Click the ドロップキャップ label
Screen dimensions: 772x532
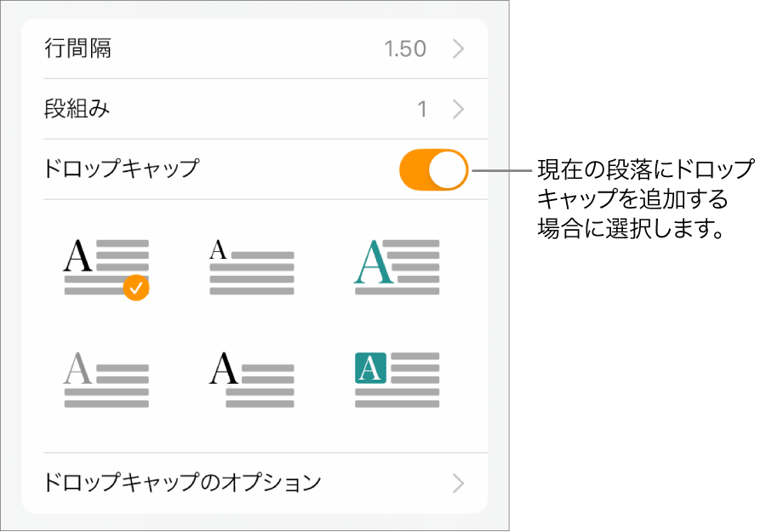pyautogui.click(x=122, y=169)
